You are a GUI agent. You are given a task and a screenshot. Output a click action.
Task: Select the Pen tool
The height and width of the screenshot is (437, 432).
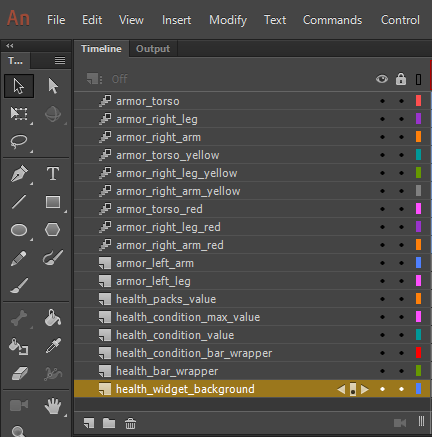click(x=19, y=174)
